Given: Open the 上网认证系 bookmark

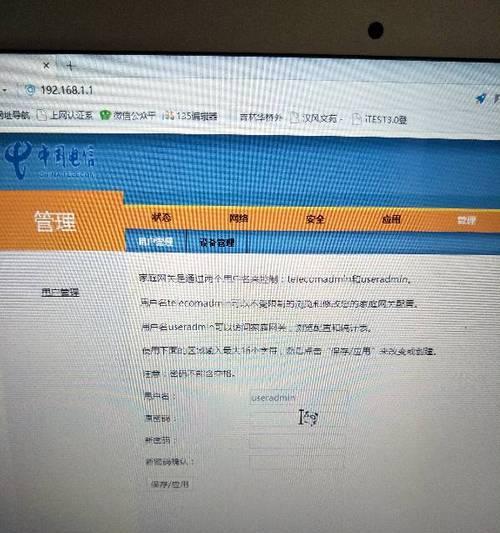Looking at the screenshot, I should [65, 115].
